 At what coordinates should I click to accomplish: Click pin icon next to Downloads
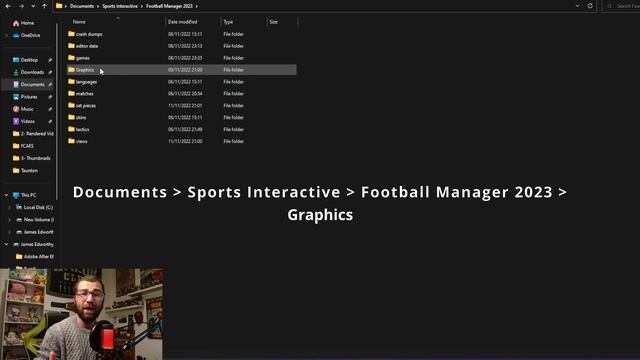pos(50,72)
